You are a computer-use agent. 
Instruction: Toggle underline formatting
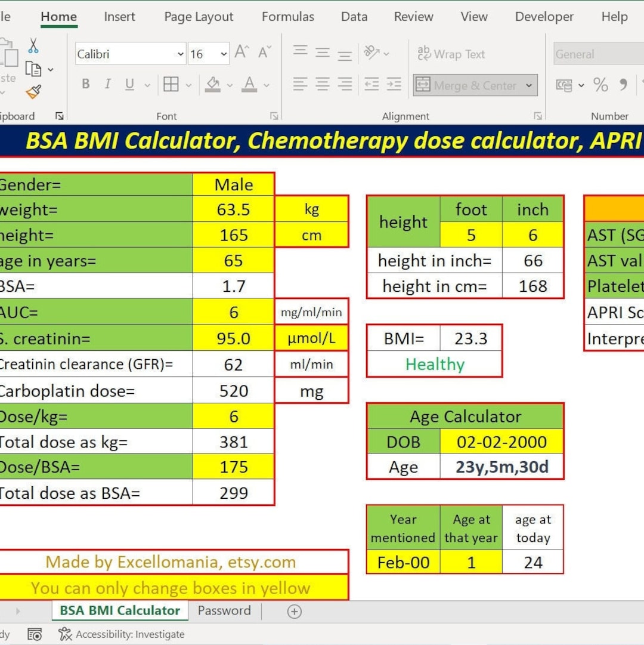click(129, 84)
